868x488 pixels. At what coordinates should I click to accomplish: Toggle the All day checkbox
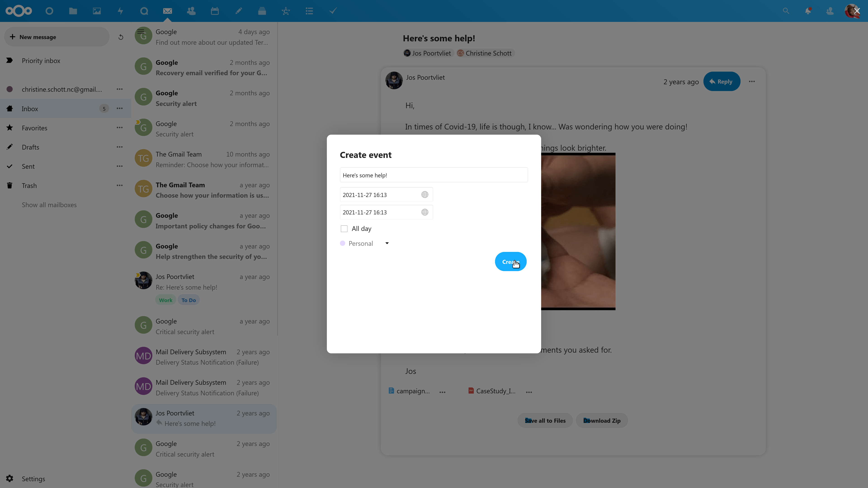point(344,229)
